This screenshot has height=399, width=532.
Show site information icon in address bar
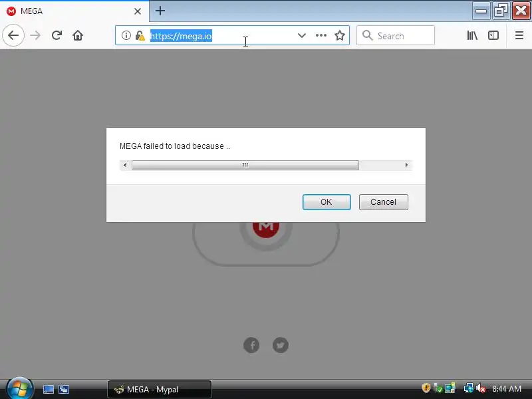tap(126, 35)
